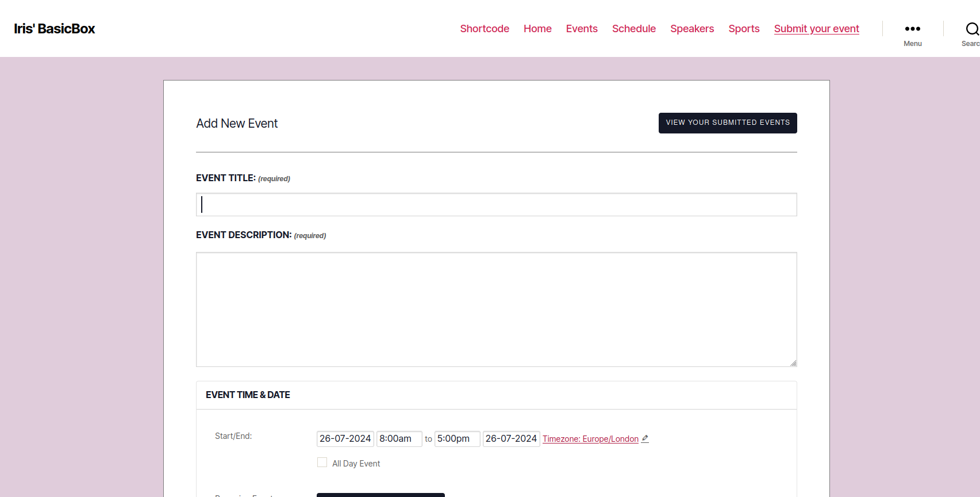Click the Iris' BasicBox site title
The height and width of the screenshot is (497, 980).
(55, 29)
